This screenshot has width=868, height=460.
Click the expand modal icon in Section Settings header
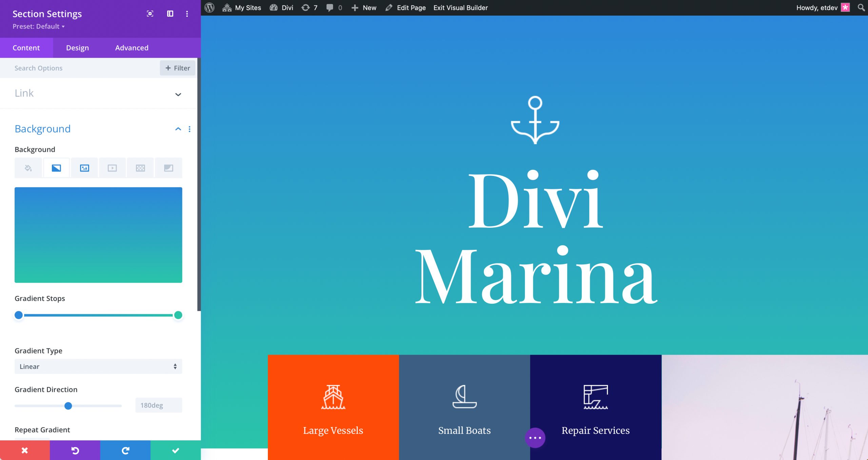click(x=150, y=14)
